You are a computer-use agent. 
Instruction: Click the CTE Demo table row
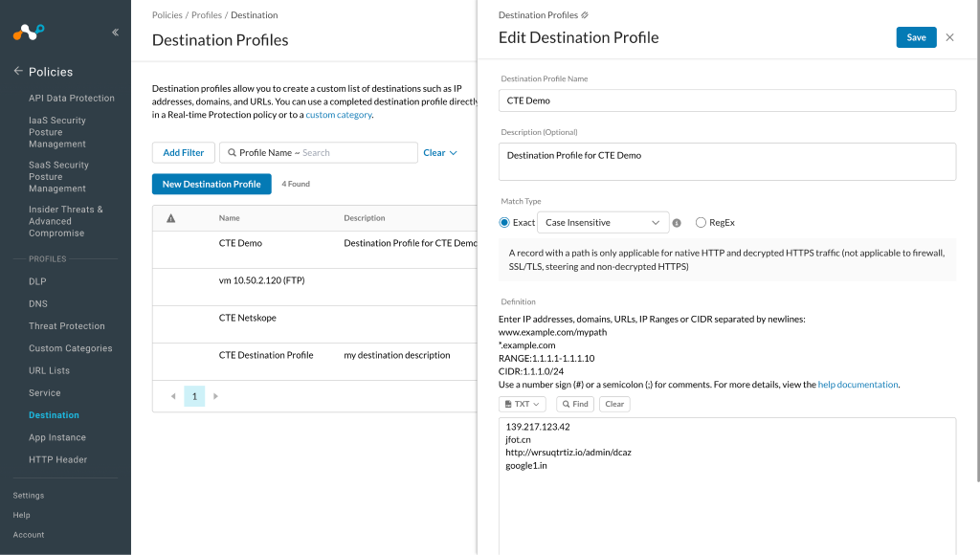click(315, 250)
